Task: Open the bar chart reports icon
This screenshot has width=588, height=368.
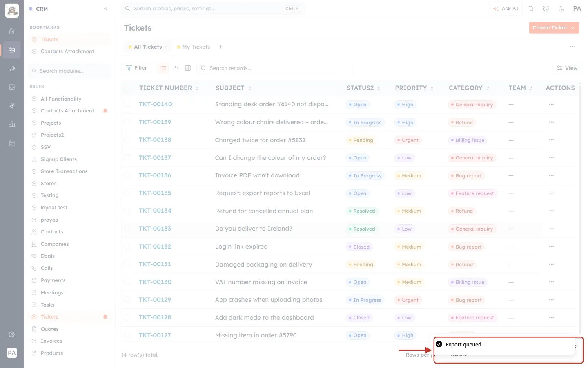Action: [x=12, y=124]
